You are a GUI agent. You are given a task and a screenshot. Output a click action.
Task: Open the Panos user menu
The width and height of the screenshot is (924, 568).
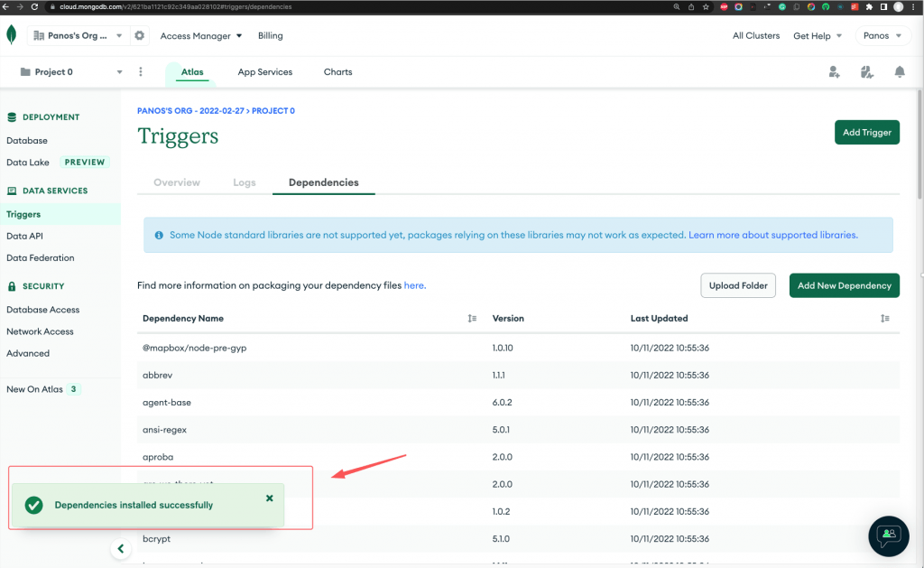(882, 35)
